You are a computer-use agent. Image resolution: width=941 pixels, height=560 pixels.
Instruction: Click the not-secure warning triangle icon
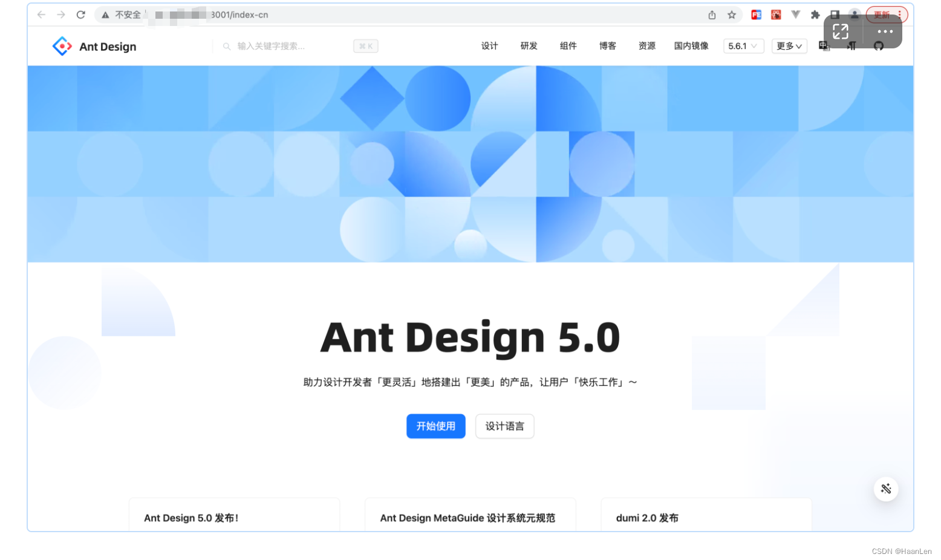[x=105, y=15]
